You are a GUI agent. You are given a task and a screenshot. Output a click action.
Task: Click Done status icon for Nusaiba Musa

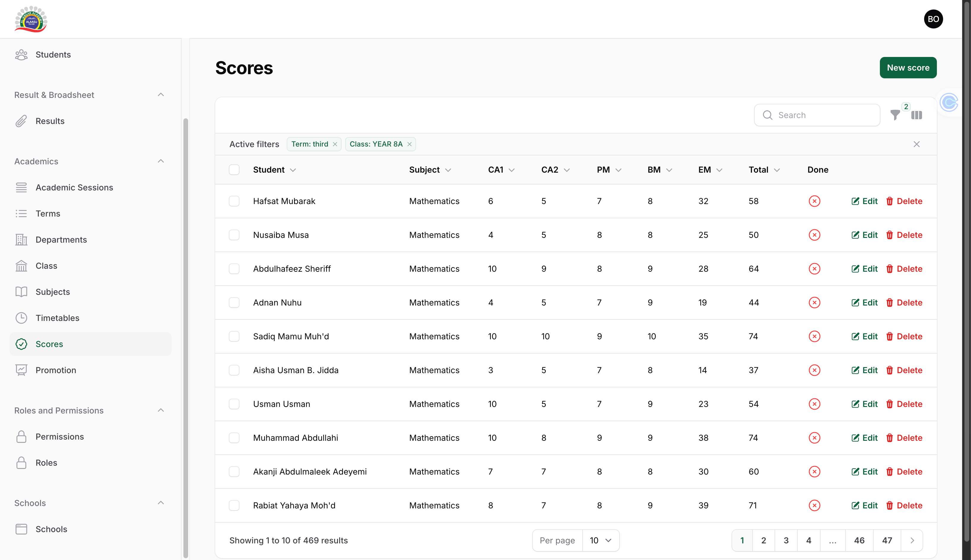[814, 235]
